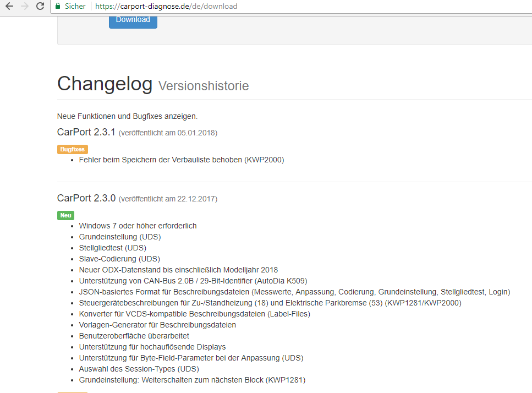Click 'Neue Funktionen und Bugfixes anzeigen' text
Screen dimensions: 532x393
[127, 116]
